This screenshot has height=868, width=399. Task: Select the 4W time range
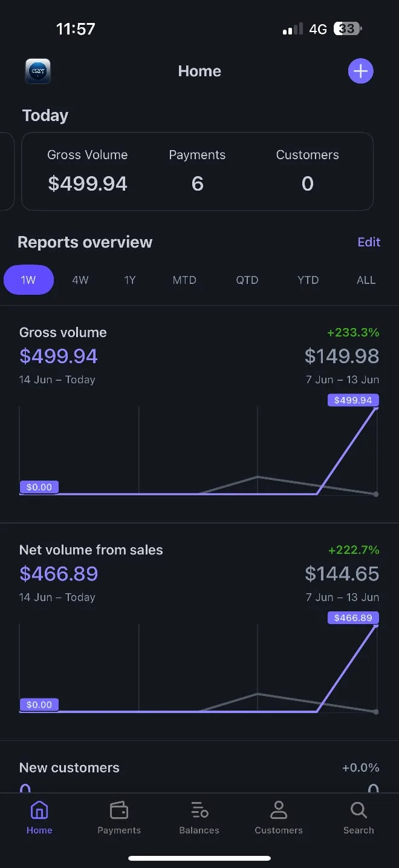tap(80, 280)
